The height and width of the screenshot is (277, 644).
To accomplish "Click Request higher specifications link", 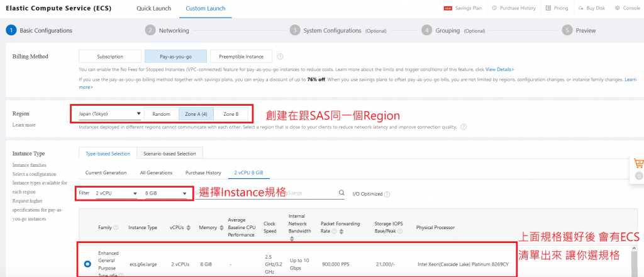I will (37, 210).
